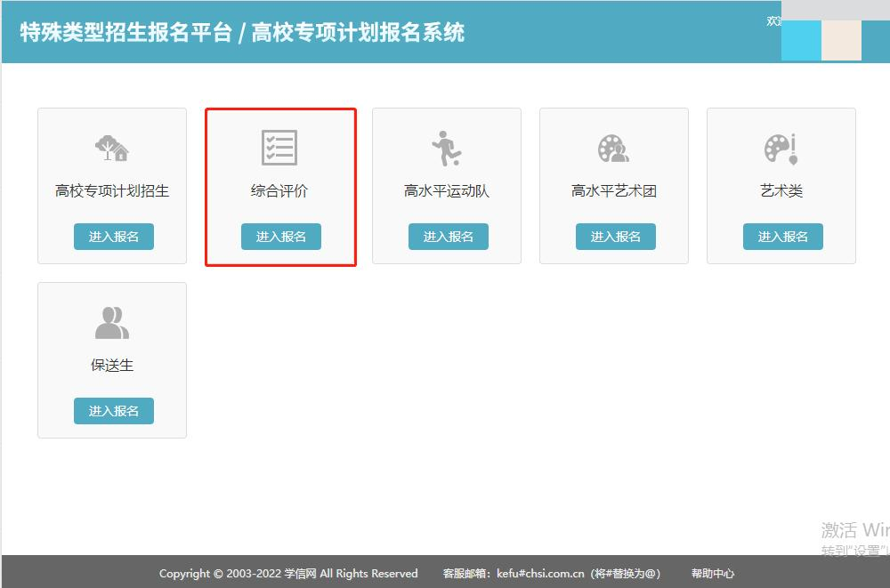Click the paint palette icon for 艺术类

point(781,147)
